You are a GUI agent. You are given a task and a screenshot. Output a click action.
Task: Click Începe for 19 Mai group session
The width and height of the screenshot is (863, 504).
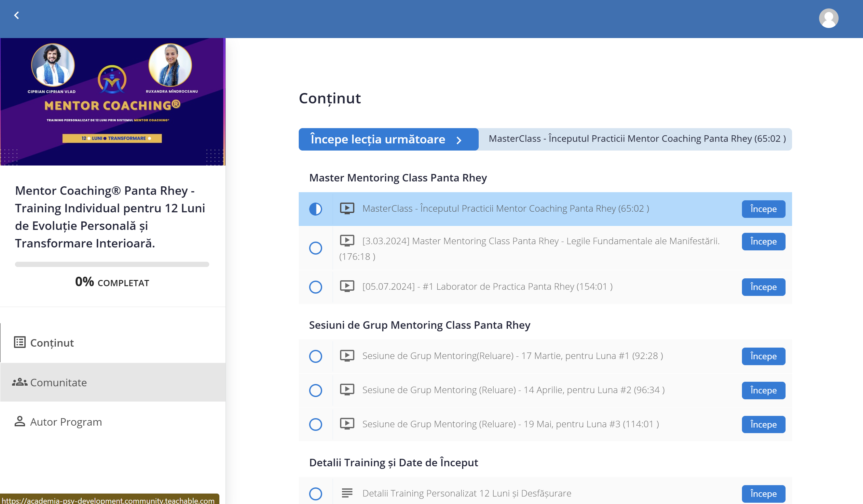(763, 425)
